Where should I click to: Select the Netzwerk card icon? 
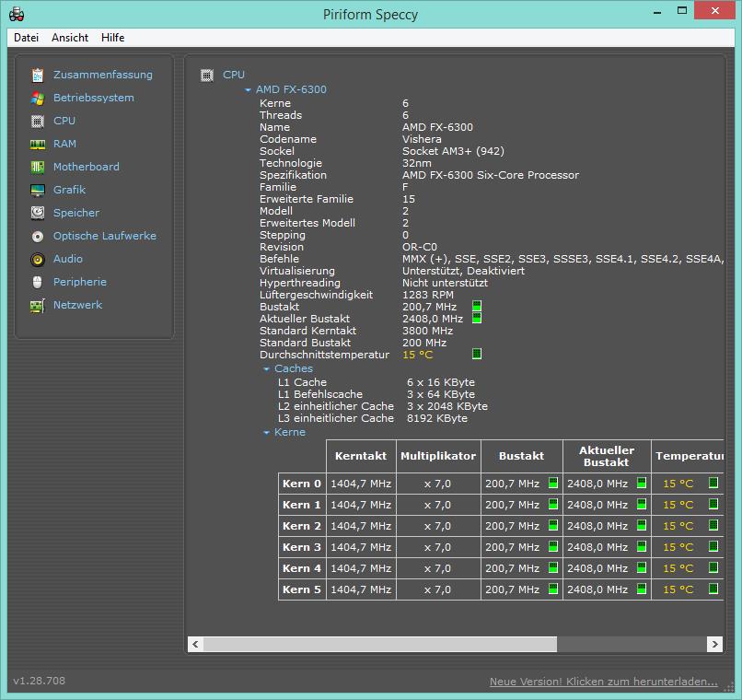click(38, 306)
